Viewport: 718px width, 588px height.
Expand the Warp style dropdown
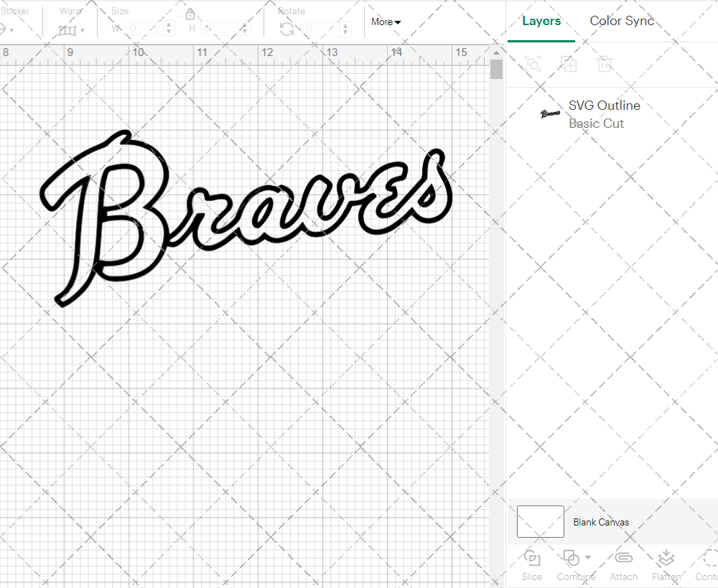[x=83, y=32]
